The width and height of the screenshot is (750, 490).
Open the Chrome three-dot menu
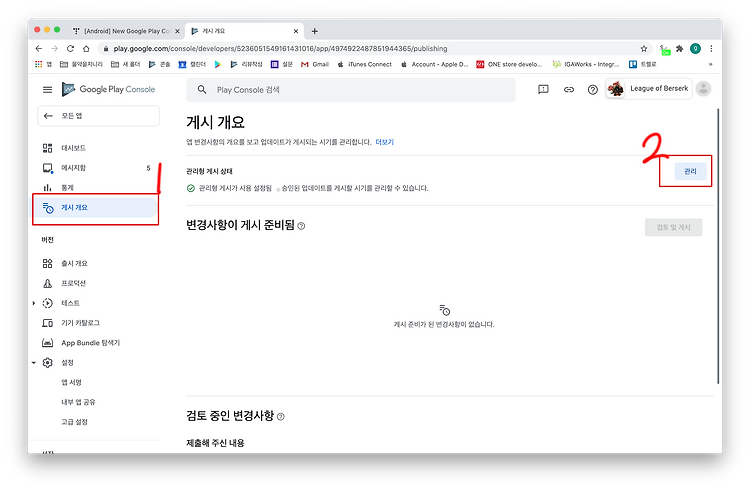click(711, 48)
